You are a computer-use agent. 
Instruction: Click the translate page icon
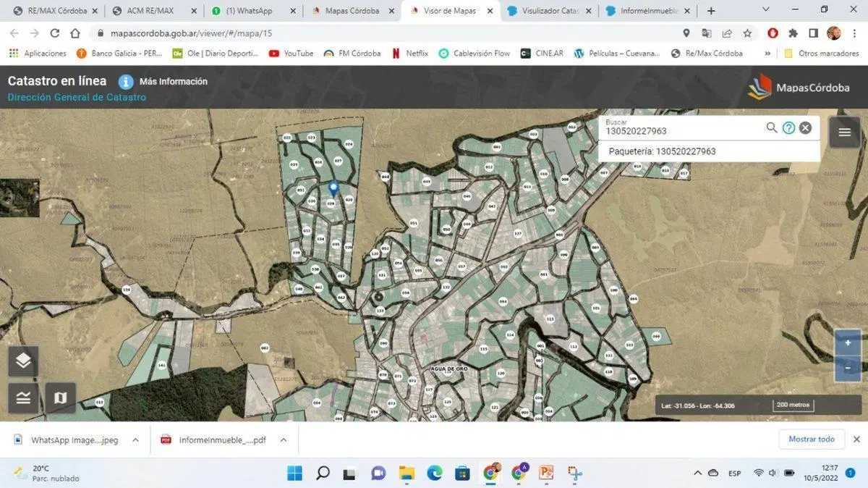tap(707, 33)
